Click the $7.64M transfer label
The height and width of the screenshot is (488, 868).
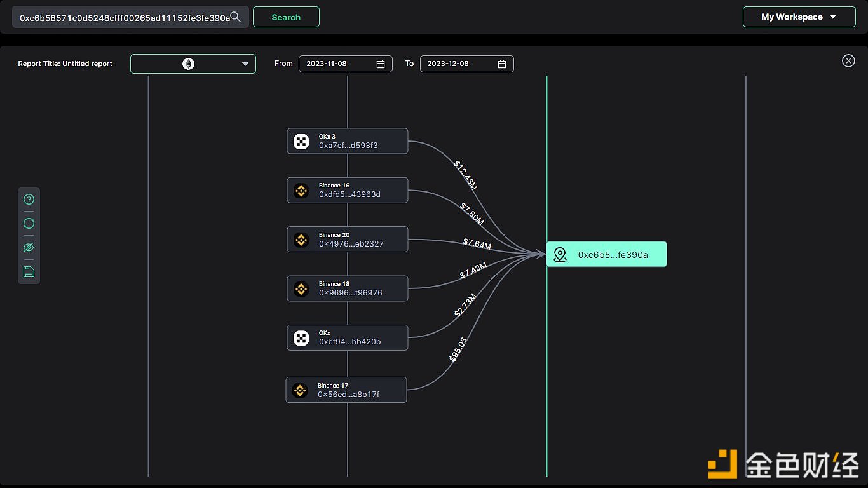click(477, 243)
